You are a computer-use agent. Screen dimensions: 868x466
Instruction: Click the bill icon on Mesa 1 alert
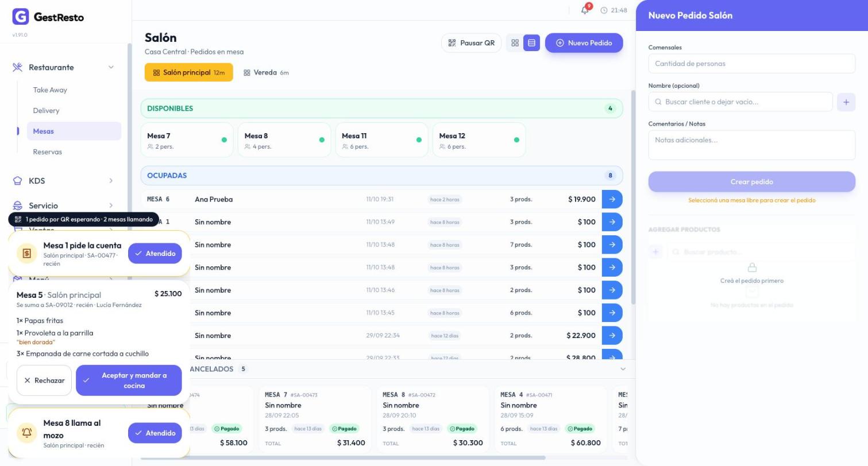click(26, 253)
